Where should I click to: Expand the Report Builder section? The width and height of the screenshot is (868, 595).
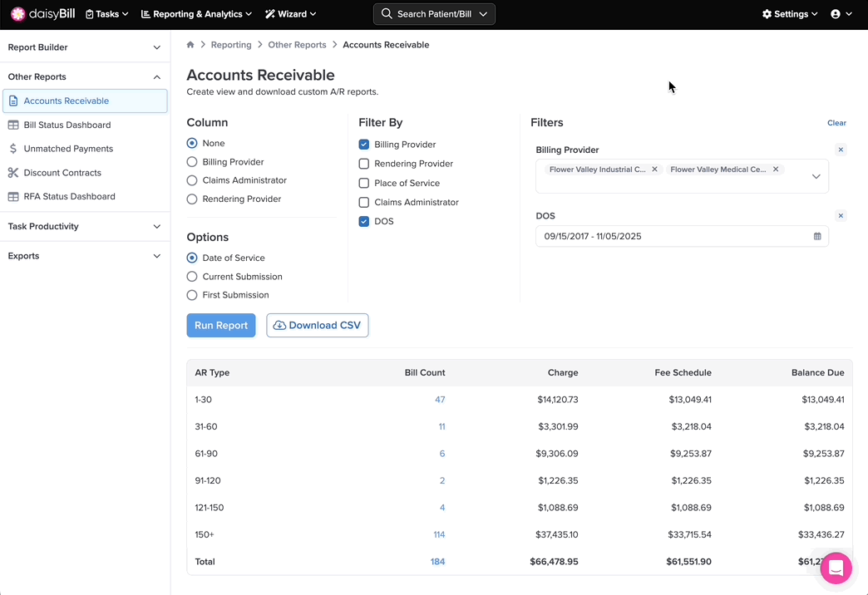[85, 47]
